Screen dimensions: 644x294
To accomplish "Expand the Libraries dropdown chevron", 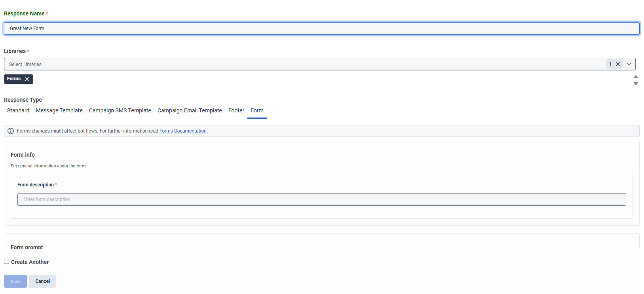I will pos(629,64).
